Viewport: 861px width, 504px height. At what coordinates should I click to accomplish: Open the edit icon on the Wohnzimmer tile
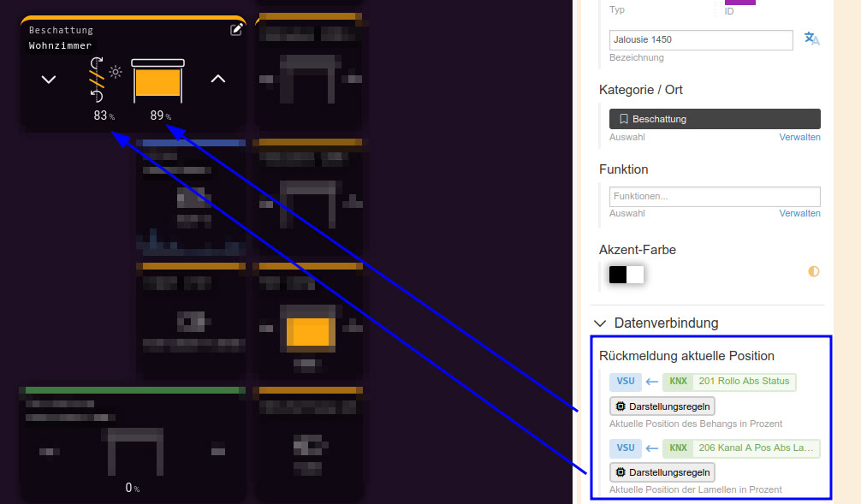(237, 30)
